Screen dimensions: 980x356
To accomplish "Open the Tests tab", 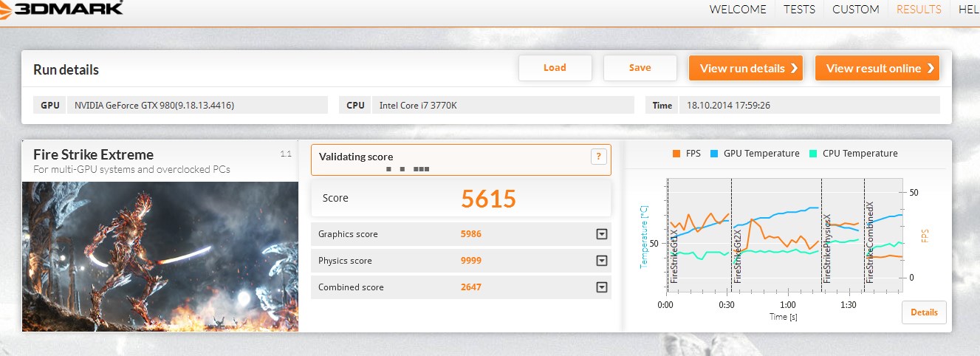I will (x=799, y=10).
